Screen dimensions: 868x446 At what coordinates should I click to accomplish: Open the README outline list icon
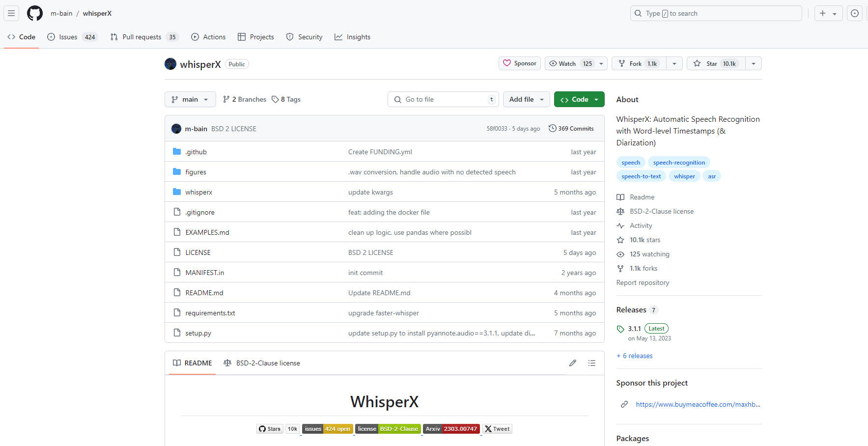point(591,363)
